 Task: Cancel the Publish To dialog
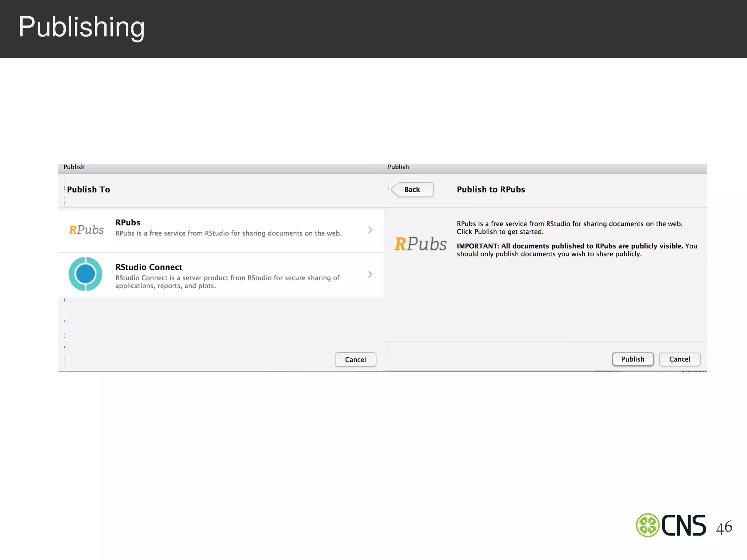click(355, 359)
